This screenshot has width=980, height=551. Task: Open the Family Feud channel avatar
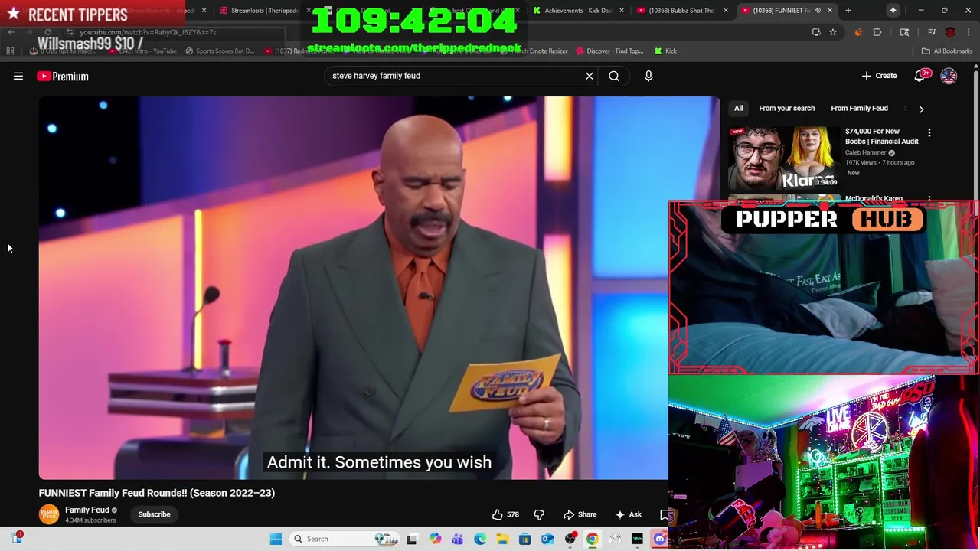tap(49, 514)
